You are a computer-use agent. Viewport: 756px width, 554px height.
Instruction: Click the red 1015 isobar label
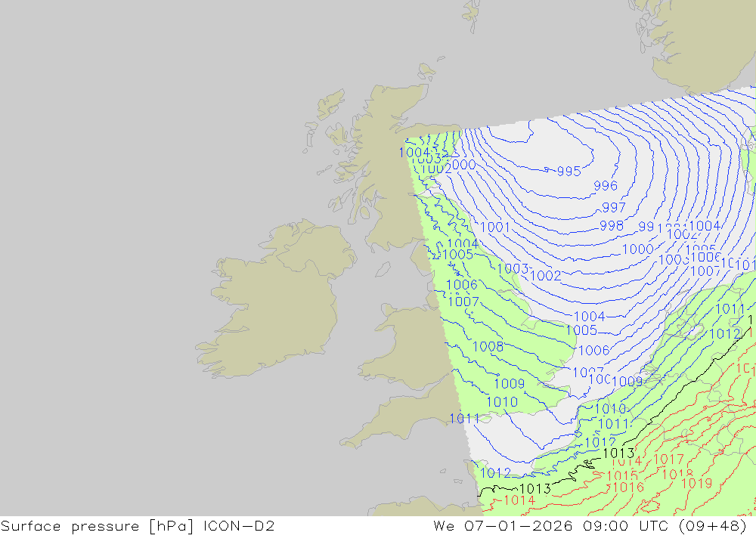[622, 476]
